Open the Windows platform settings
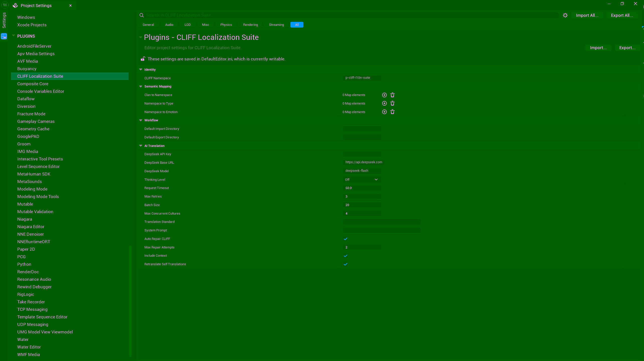The image size is (644, 361). point(26,17)
